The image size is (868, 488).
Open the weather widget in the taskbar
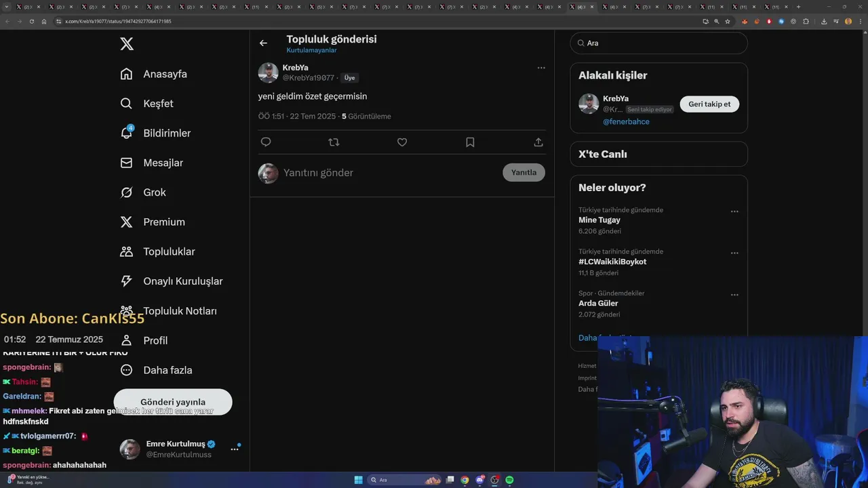tap(27, 480)
